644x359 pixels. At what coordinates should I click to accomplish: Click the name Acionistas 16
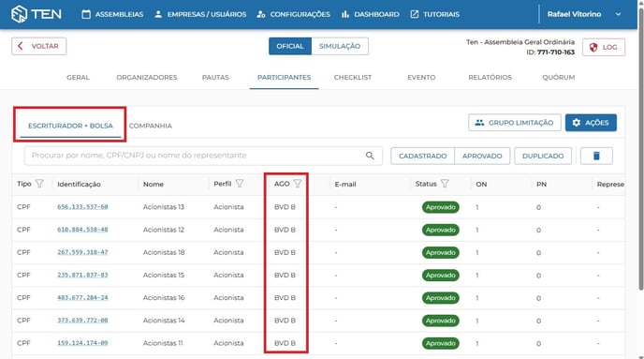coord(164,297)
